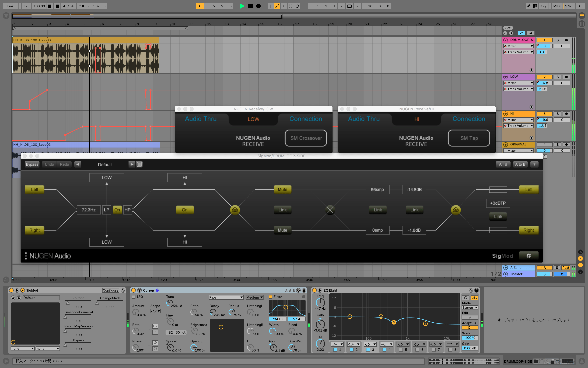Screen dimensions: 588x368
Task: Toggle the metronome button
Action: click(x=81, y=6)
